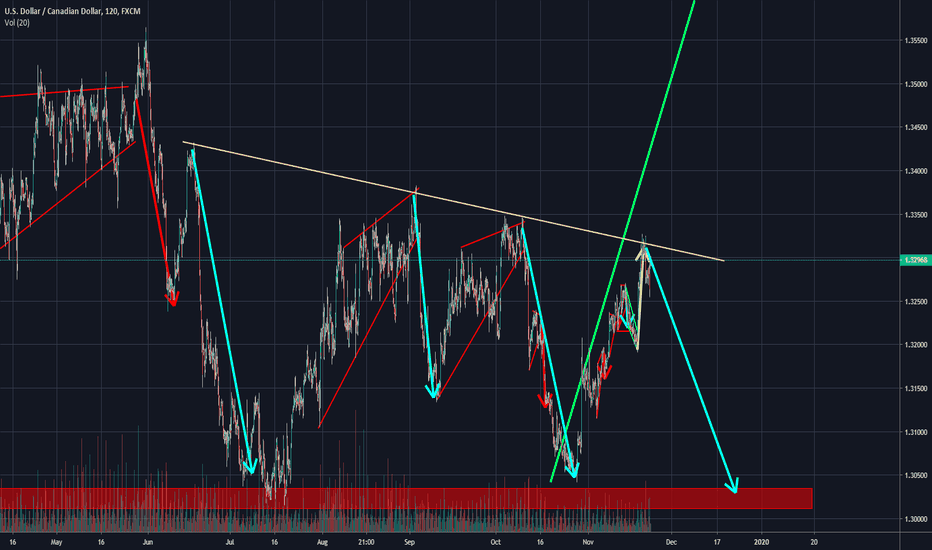Click the Jun label on the time axis
Image resolution: width=932 pixels, height=550 pixels.
(148, 541)
